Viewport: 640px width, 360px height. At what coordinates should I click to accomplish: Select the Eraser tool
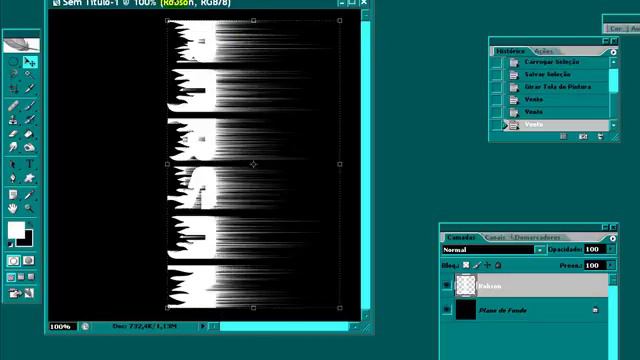(13, 133)
